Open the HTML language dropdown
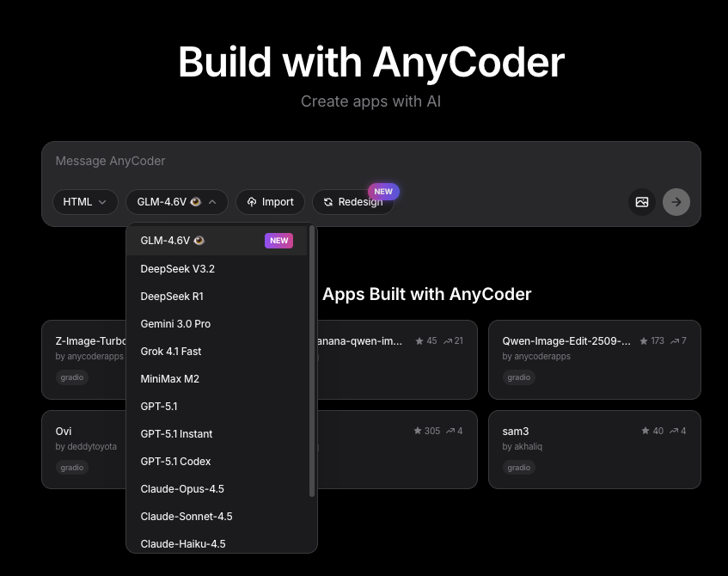This screenshot has width=728, height=576. click(85, 202)
